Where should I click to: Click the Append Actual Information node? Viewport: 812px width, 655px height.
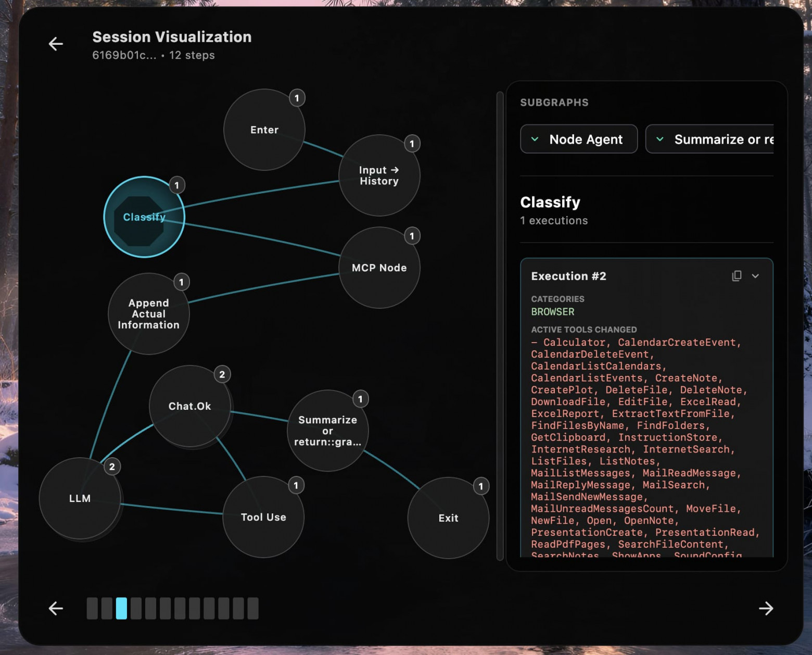148,314
